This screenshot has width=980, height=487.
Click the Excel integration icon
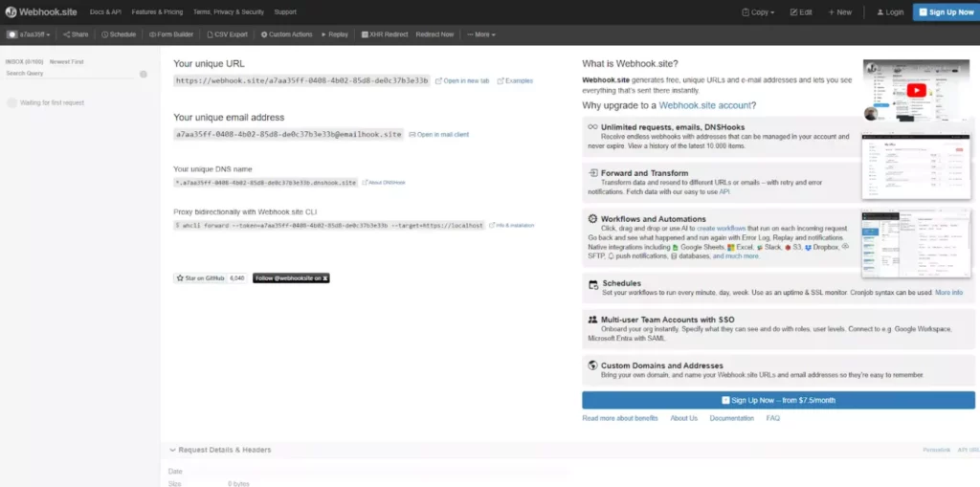click(731, 248)
